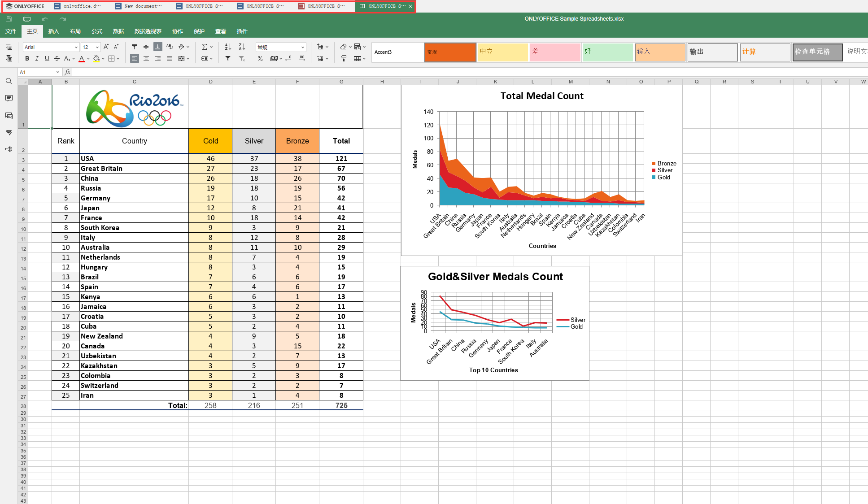Apply the 检查单元格 cell style

pyautogui.click(x=817, y=52)
